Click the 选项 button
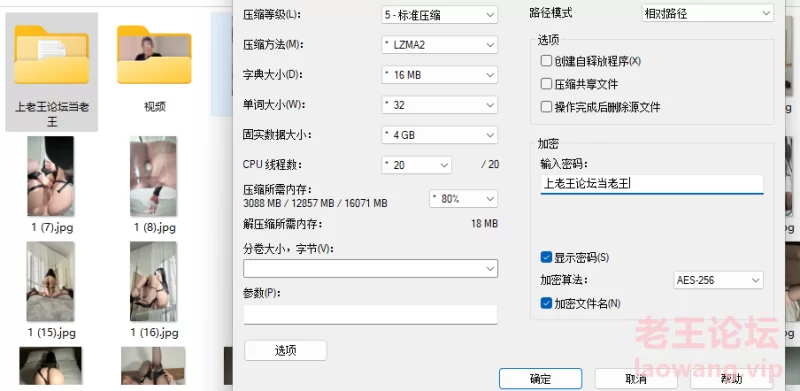Image resolution: width=800 pixels, height=391 pixels. point(286,351)
